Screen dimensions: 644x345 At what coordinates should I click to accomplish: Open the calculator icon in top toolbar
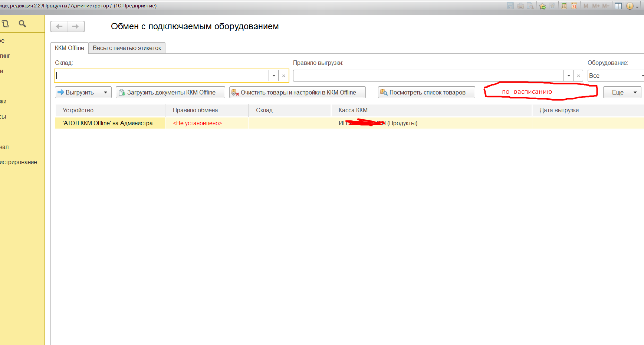(564, 6)
